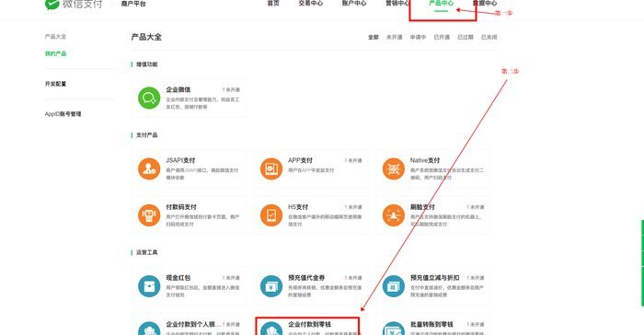Open the 现金红包 product title
644x335 pixels.
click(x=178, y=278)
